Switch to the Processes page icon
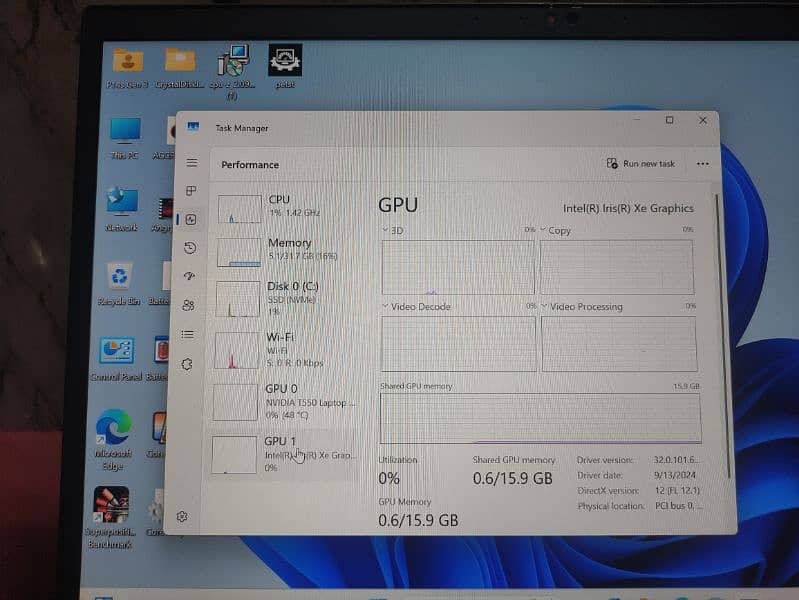This screenshot has height=600, width=799. point(191,191)
